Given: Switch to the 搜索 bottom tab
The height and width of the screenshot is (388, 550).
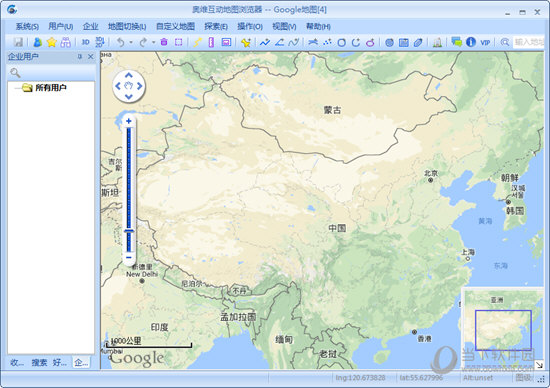Looking at the screenshot, I should pos(39,362).
